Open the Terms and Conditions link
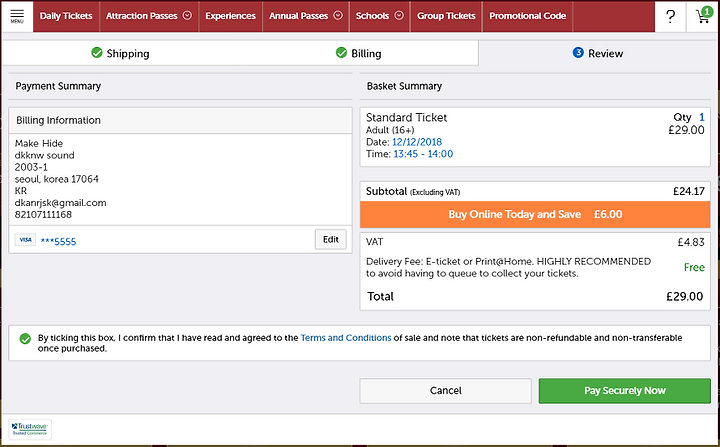 coord(346,338)
